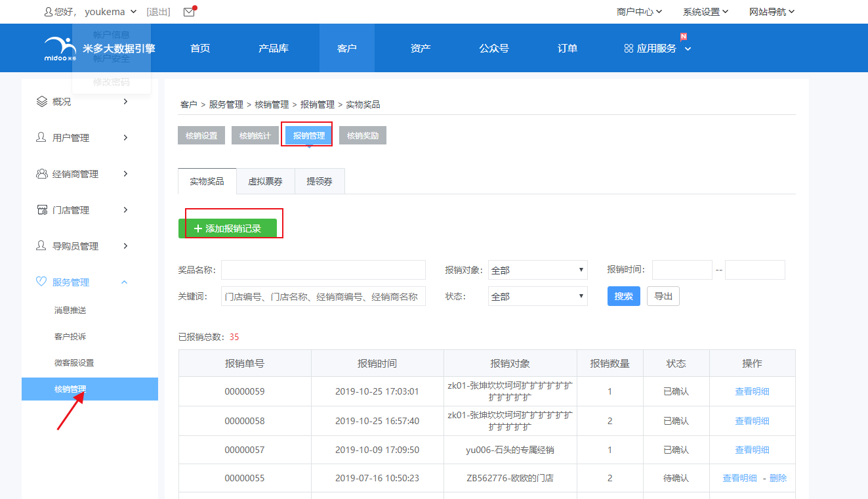Image resolution: width=868 pixels, height=499 pixels.
Task: Open the youkema account dropdown
Action: tap(110, 12)
